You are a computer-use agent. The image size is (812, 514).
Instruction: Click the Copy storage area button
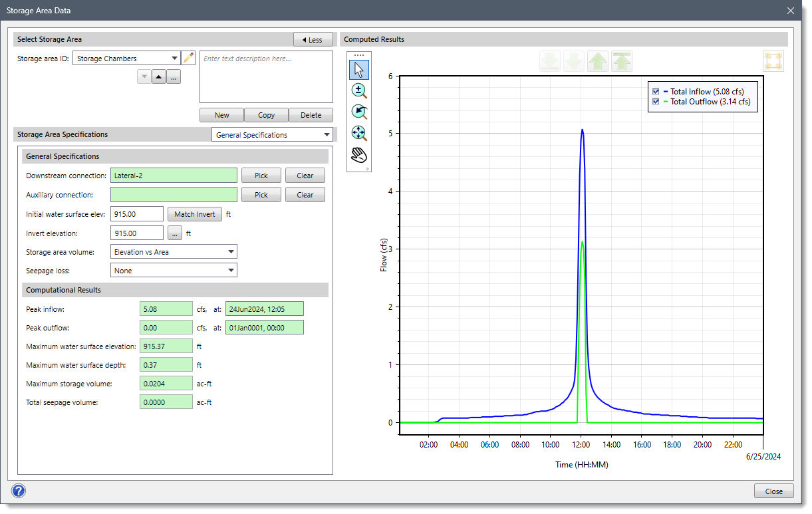tap(266, 115)
